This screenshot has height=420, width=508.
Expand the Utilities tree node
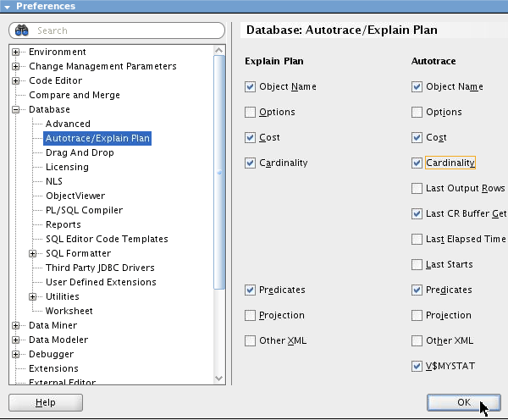click(33, 296)
